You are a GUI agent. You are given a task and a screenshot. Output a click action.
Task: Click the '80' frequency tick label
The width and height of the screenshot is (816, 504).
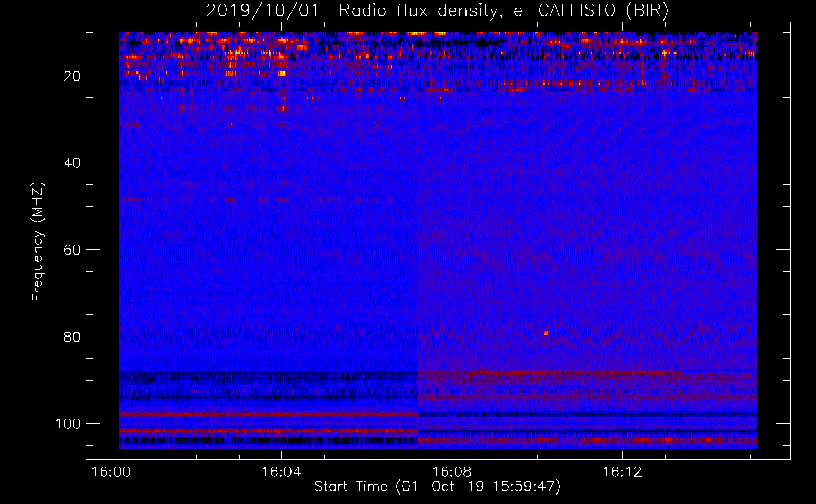pos(73,337)
